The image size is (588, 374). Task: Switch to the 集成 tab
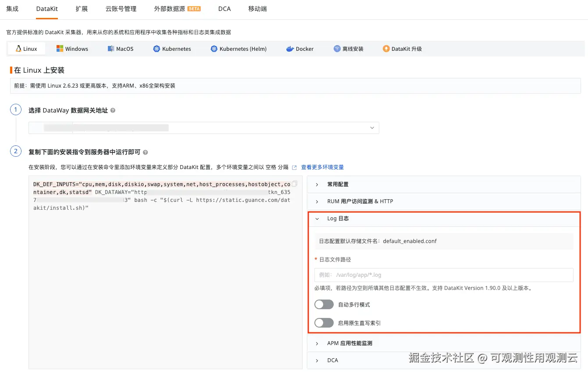coord(12,9)
